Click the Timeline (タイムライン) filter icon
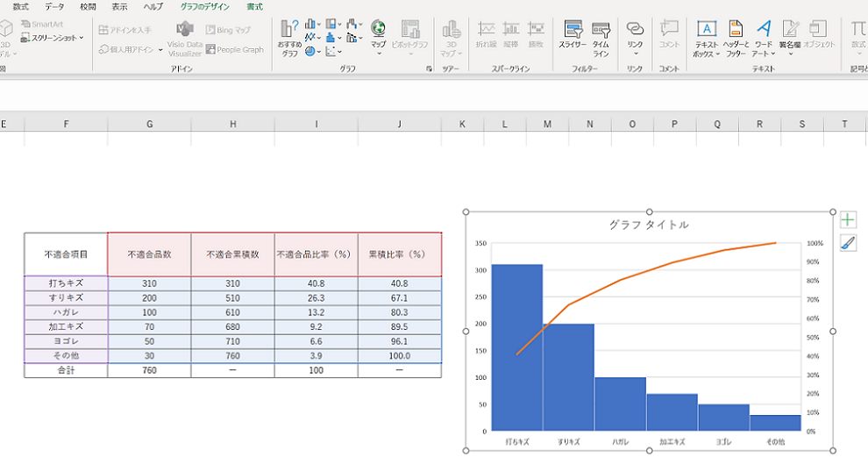 (x=601, y=37)
